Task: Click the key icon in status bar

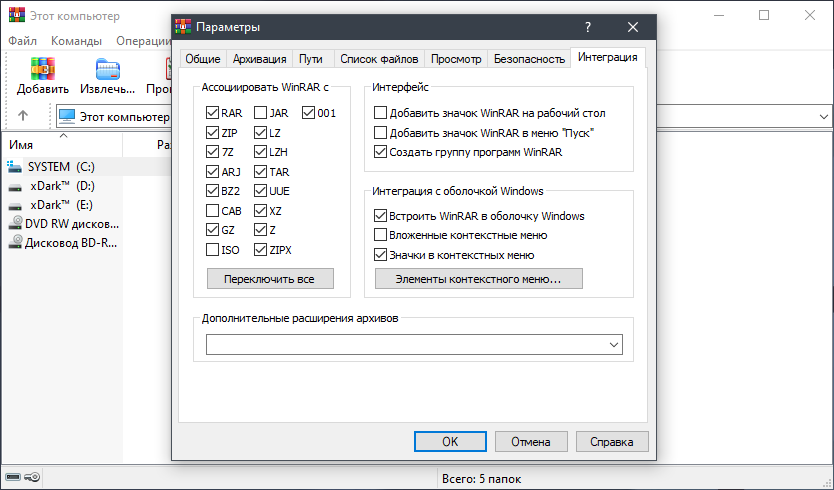Action: pos(32,477)
